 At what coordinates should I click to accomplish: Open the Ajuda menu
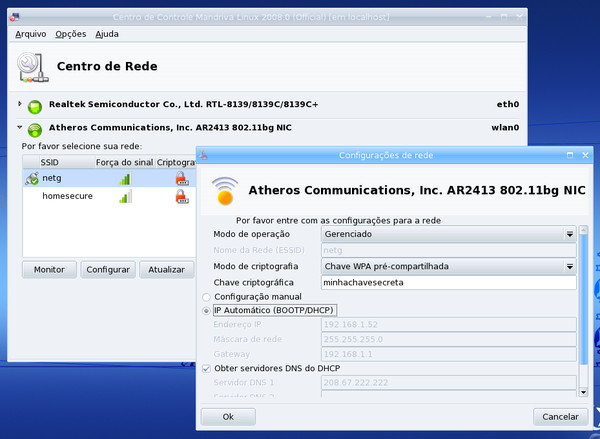click(x=107, y=34)
